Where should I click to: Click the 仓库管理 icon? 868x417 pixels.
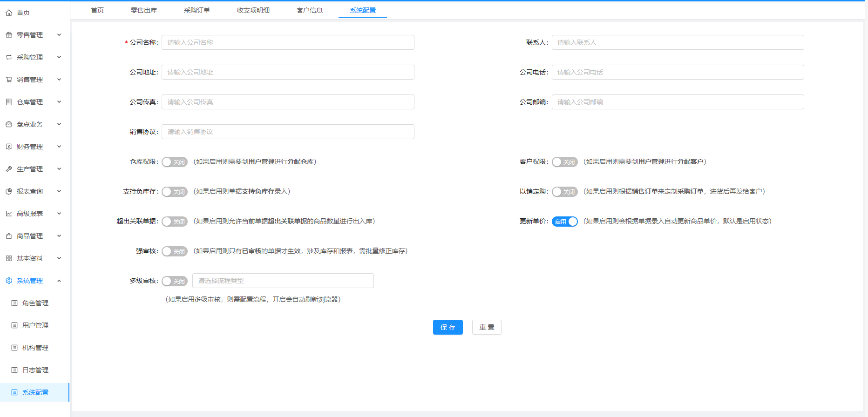[9, 102]
